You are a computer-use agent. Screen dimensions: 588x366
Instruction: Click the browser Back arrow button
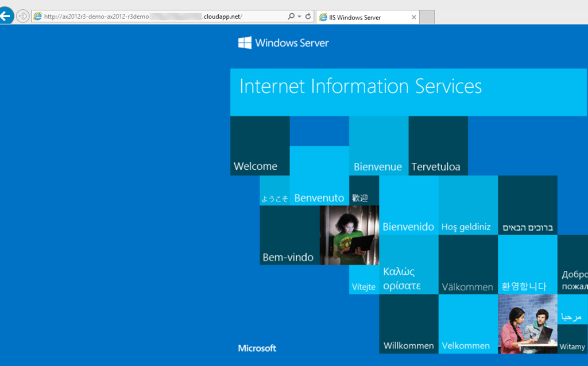6,16
